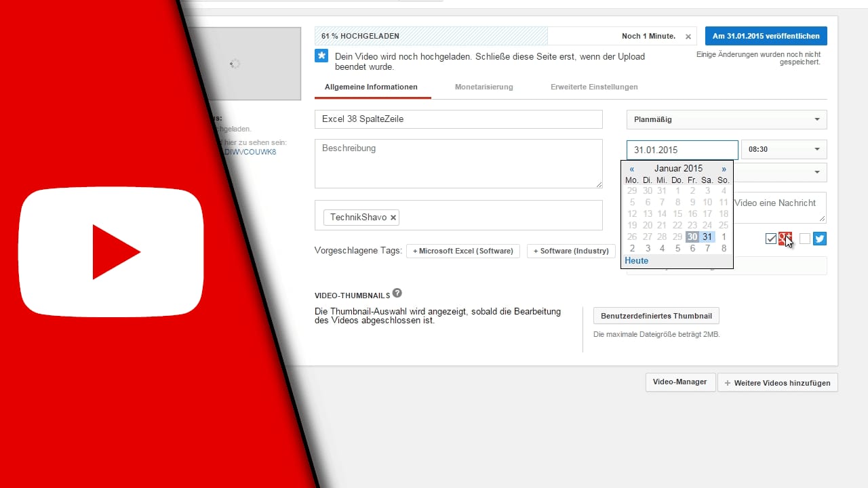Remove the TechnikShavo tag via its x
The image size is (868, 488).
coord(393,218)
